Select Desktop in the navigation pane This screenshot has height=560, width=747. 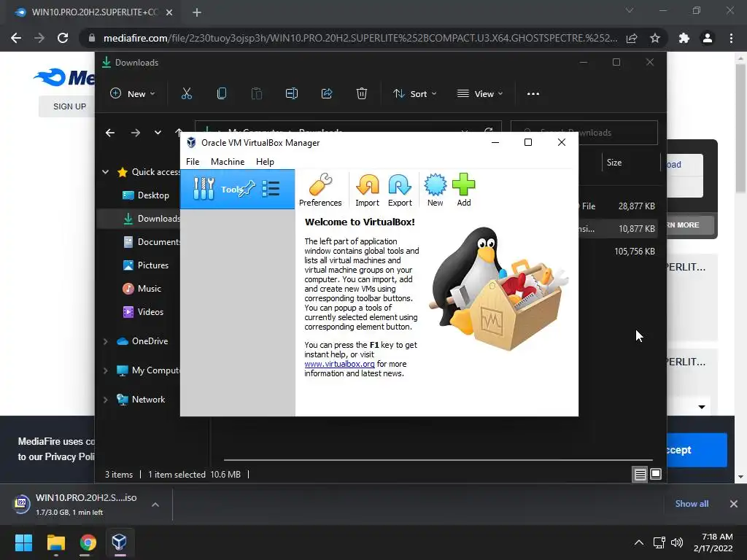153,195
